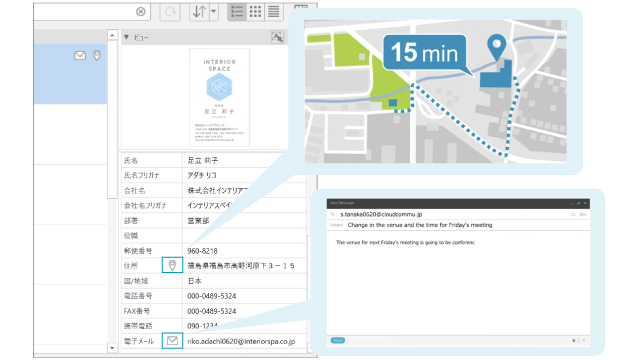Select the name value 足立 莉子
This screenshot has width=640, height=360.
(202, 160)
